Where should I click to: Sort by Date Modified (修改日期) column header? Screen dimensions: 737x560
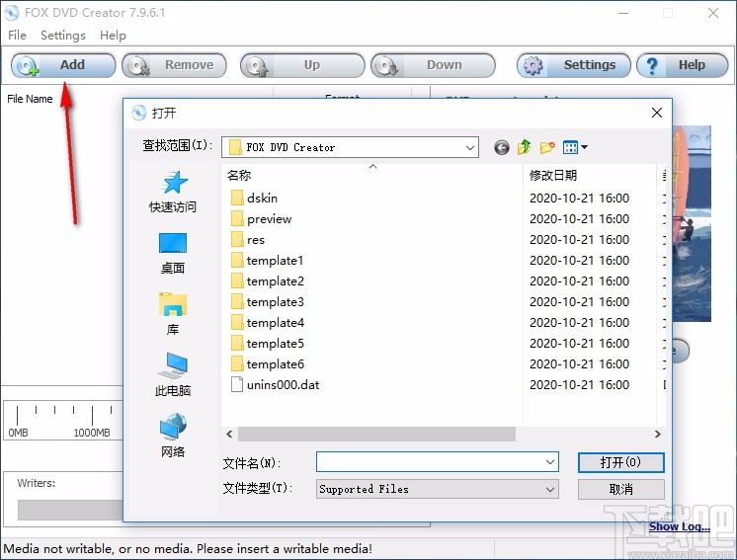coord(590,176)
